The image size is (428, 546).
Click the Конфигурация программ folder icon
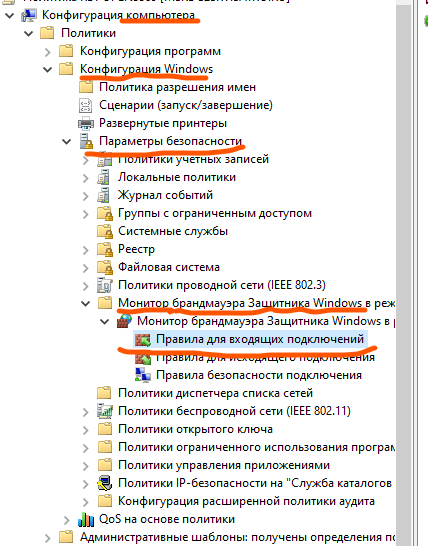click(x=66, y=51)
